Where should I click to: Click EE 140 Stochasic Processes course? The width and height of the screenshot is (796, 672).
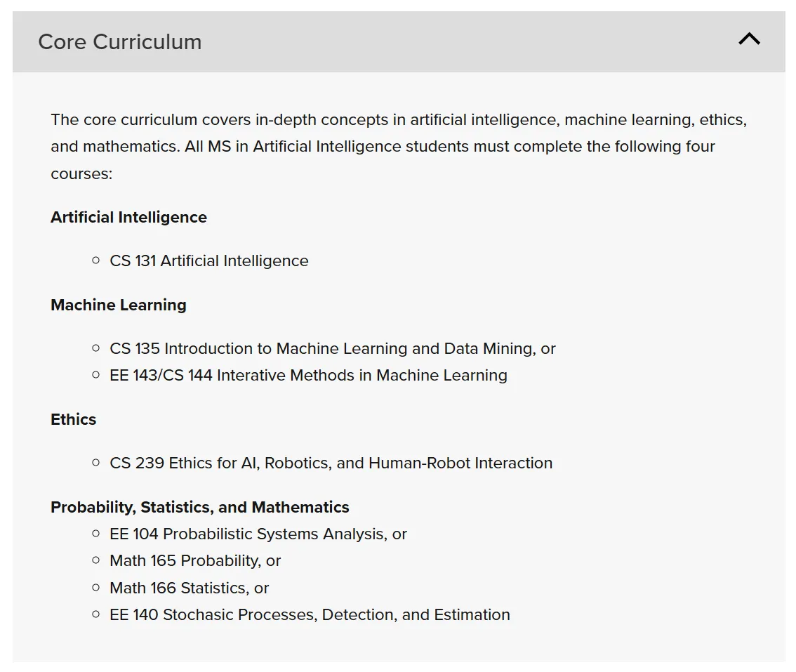click(310, 615)
